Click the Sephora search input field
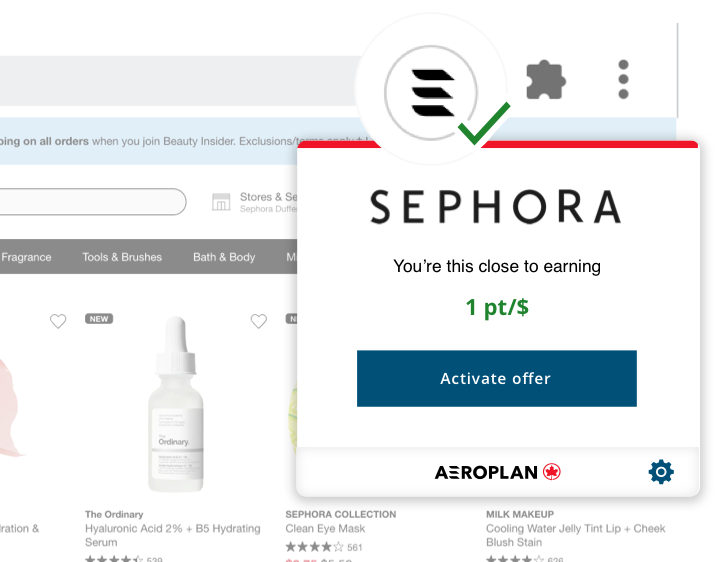This screenshot has width=722, height=562. coord(93,202)
